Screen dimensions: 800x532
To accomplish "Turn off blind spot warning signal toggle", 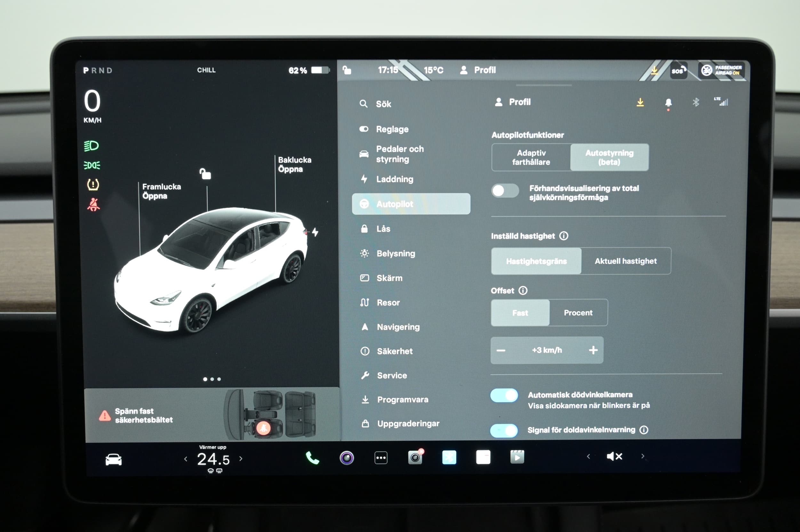I will tap(504, 431).
